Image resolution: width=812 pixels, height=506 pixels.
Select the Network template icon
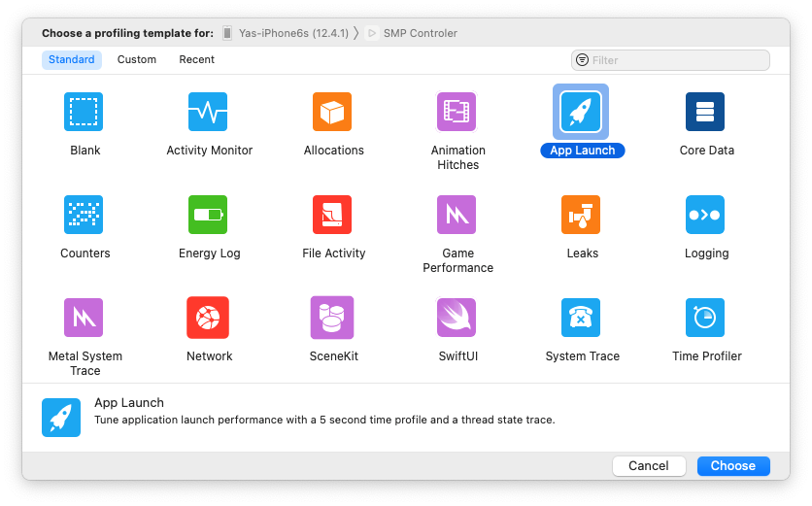pos(208,318)
